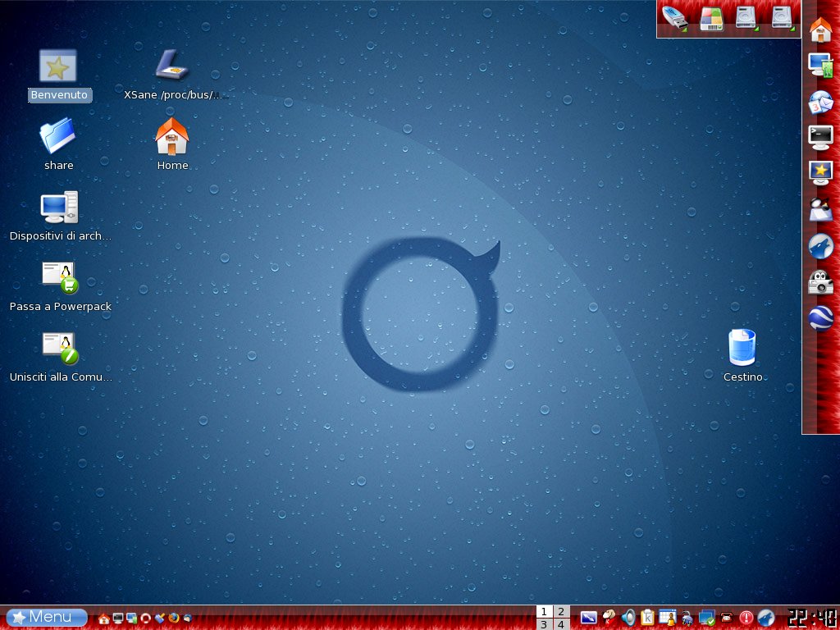The width and height of the screenshot is (840, 630).
Task: Open the calendar reminder bell tray icon
Action: click(668, 619)
